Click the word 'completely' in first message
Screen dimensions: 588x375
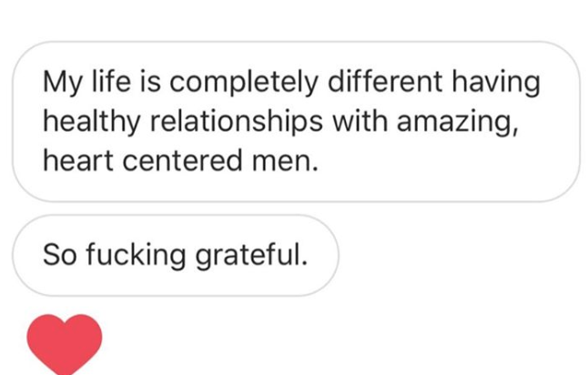(x=244, y=83)
